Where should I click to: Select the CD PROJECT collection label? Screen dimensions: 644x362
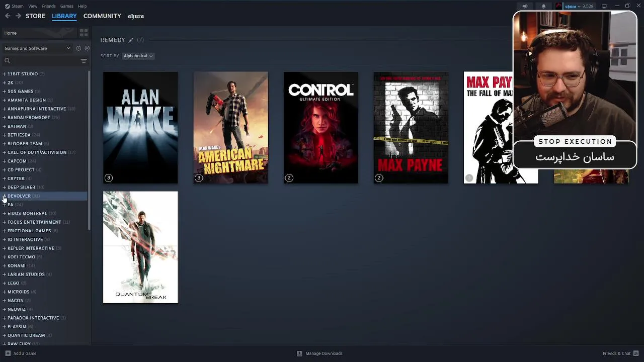point(21,170)
